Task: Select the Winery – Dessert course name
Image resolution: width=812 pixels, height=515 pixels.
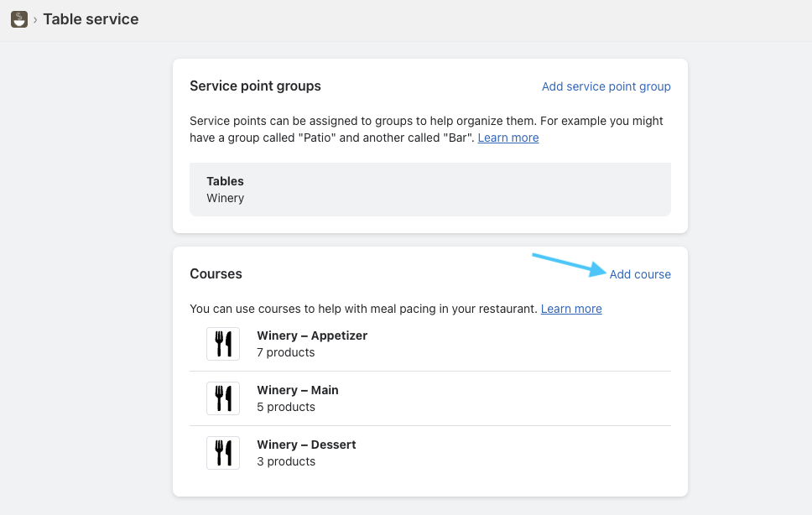Action: pyautogui.click(x=306, y=445)
